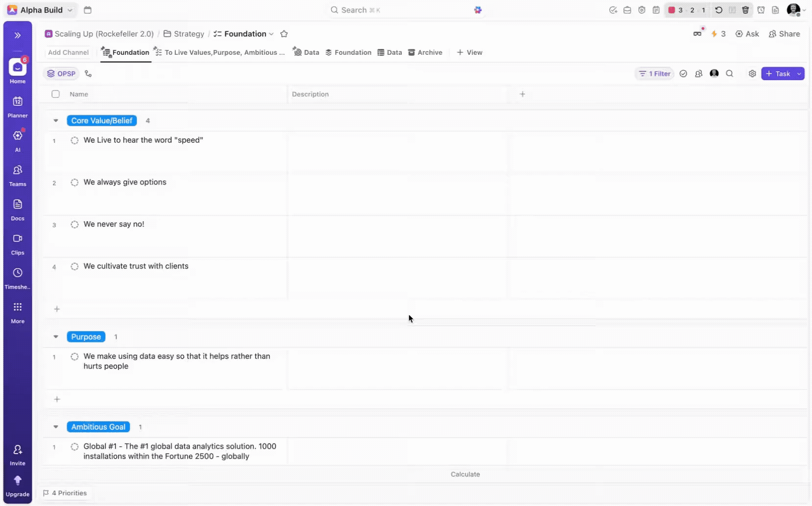
Task: Collapse the Core Value/Belief group
Action: (55, 120)
